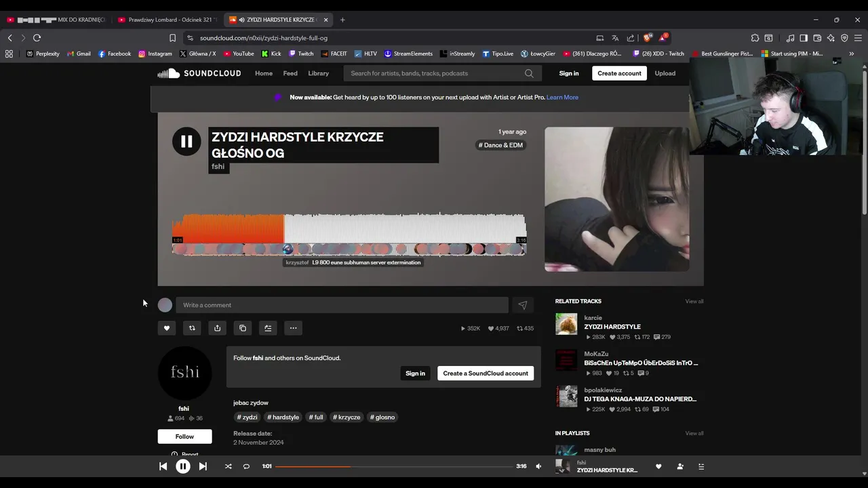
Task: Open the bpolakiewicz related track title
Action: (640, 399)
